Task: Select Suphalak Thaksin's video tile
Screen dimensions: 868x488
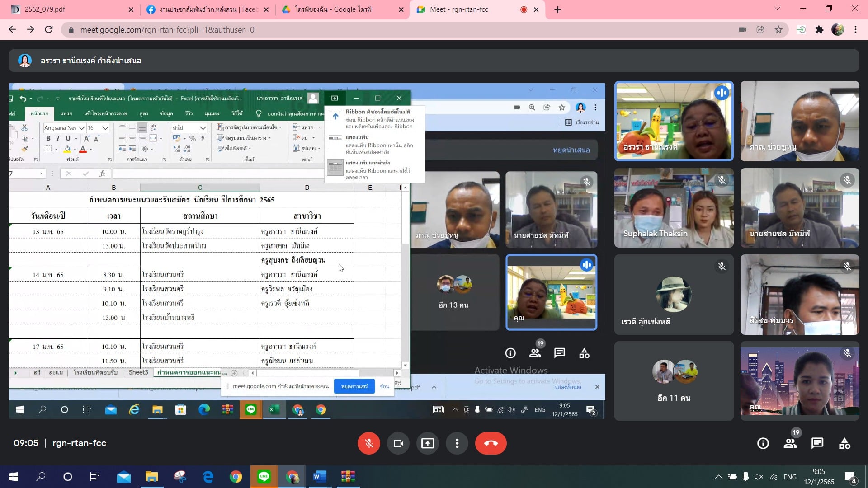Action: (x=674, y=208)
